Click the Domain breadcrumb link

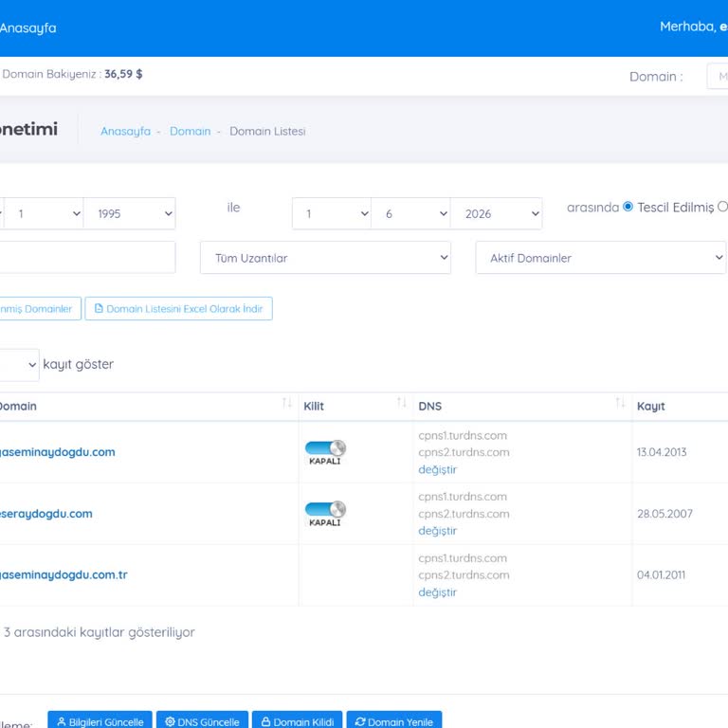coord(190,132)
